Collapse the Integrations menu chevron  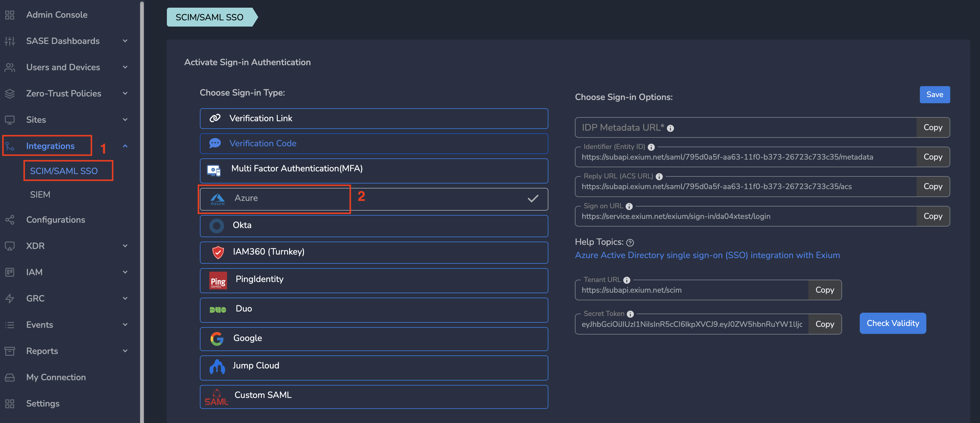coord(125,146)
